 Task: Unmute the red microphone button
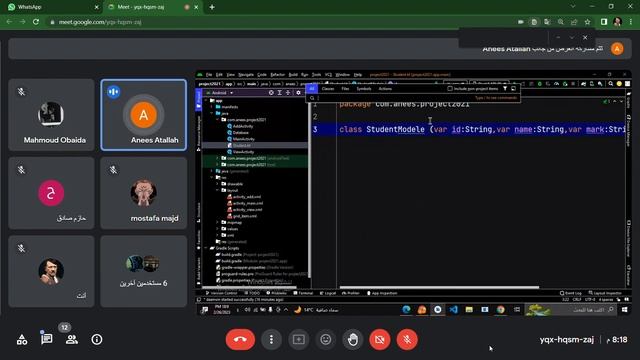(407, 339)
